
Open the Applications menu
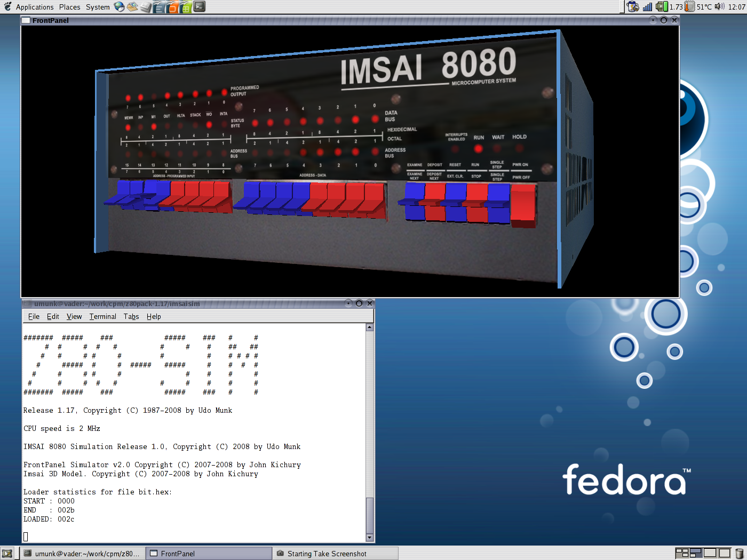point(34,7)
